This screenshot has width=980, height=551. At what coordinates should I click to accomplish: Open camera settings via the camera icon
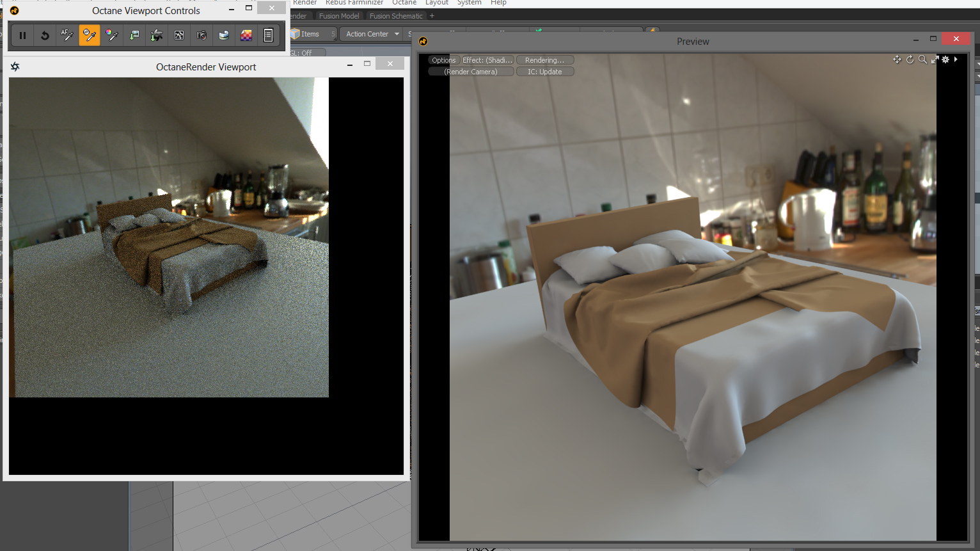pyautogui.click(x=202, y=36)
